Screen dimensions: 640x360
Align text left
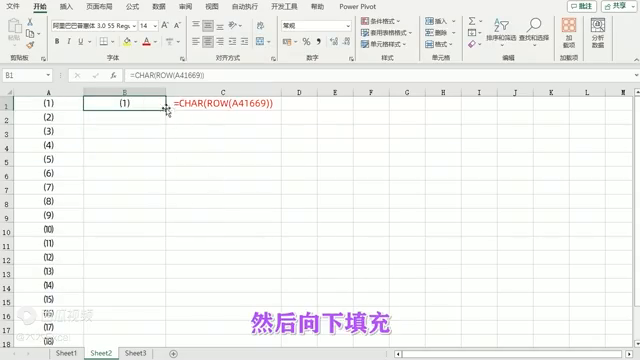point(196,41)
